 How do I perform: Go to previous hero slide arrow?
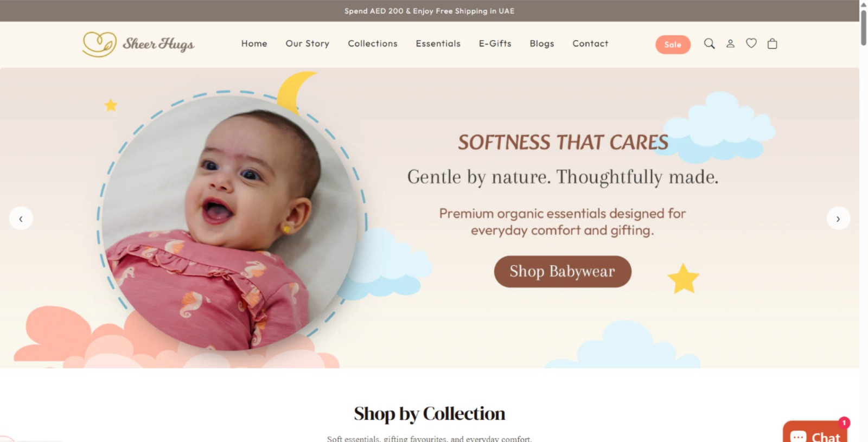(x=21, y=218)
